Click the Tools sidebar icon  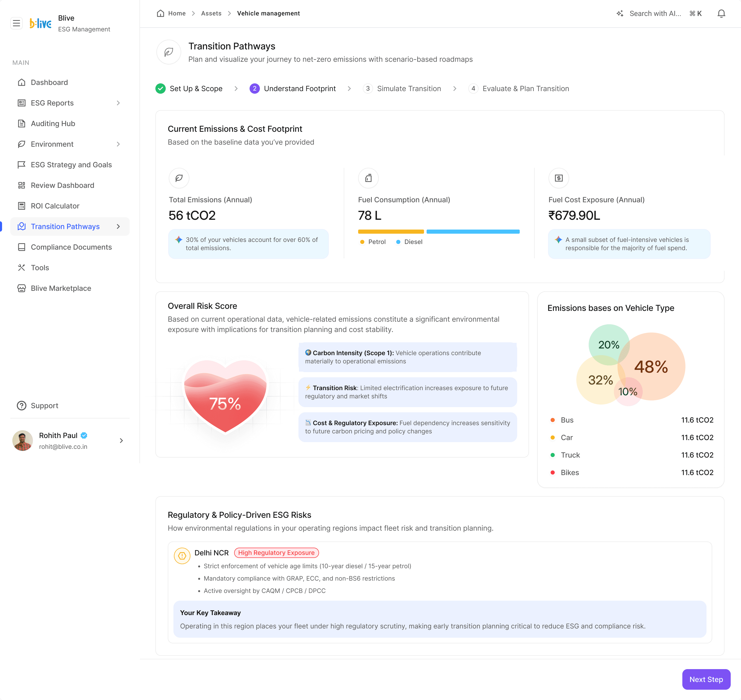pos(22,268)
